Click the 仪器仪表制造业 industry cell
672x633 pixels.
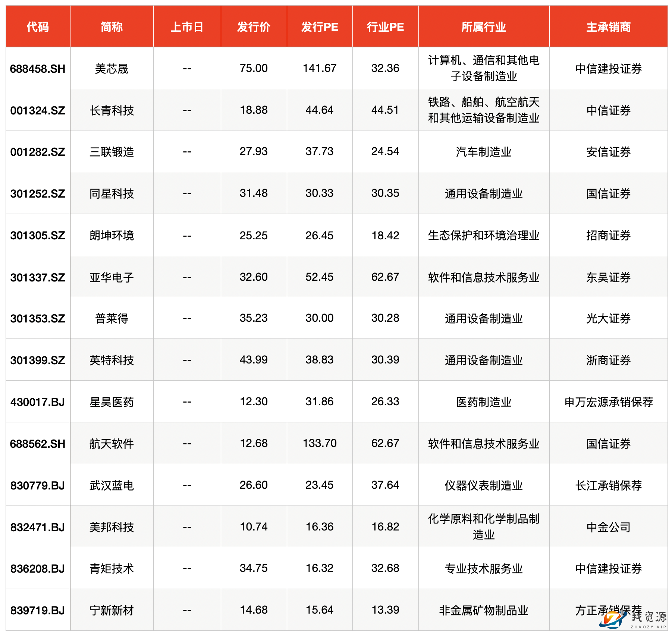click(x=484, y=485)
